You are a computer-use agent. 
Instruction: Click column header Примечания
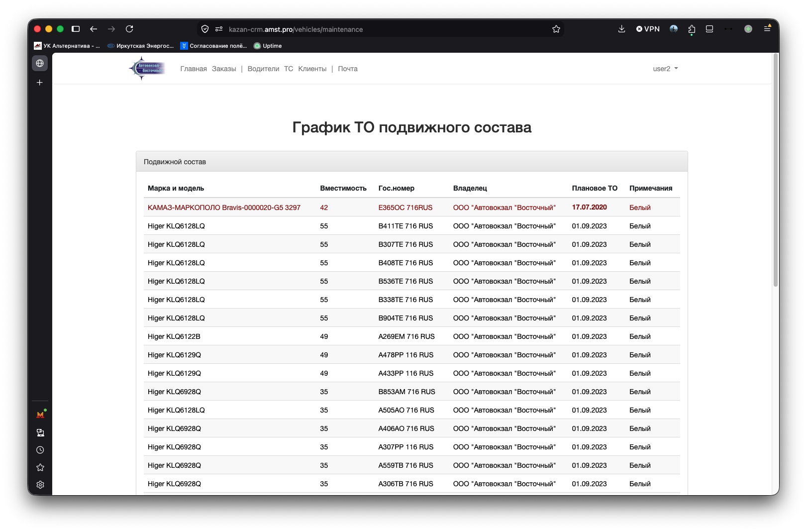pyautogui.click(x=651, y=188)
